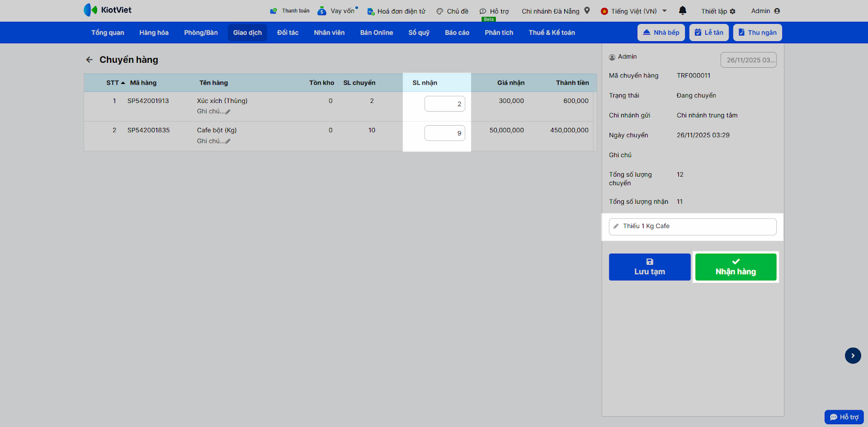Screen dimensions: 868x427
Task: Open the notifications bell
Action: [682, 10]
